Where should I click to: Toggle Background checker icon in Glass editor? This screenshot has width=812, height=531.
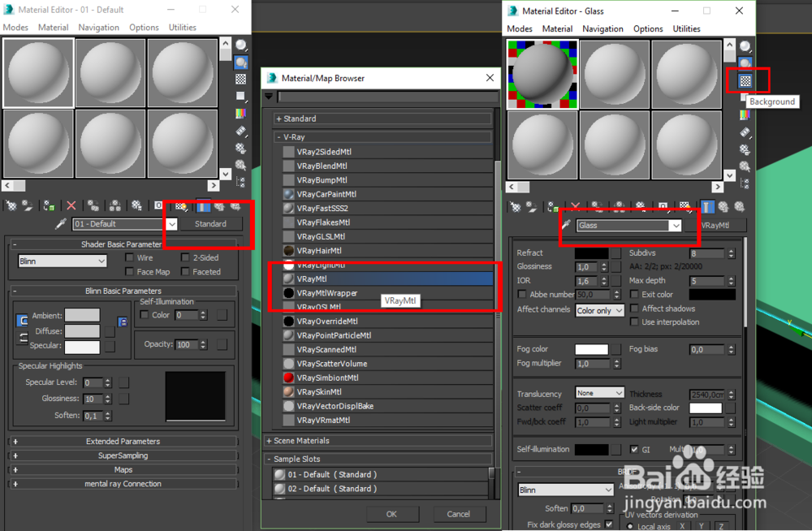[x=745, y=80]
